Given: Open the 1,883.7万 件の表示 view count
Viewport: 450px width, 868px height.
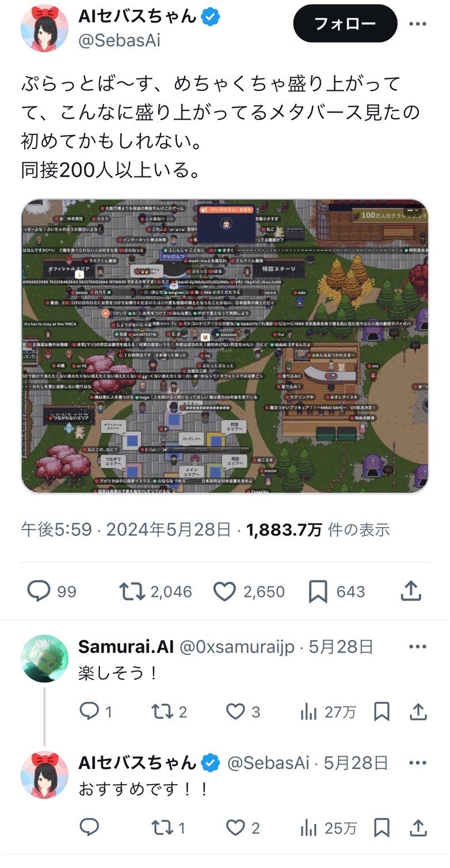Looking at the screenshot, I should click(x=318, y=529).
